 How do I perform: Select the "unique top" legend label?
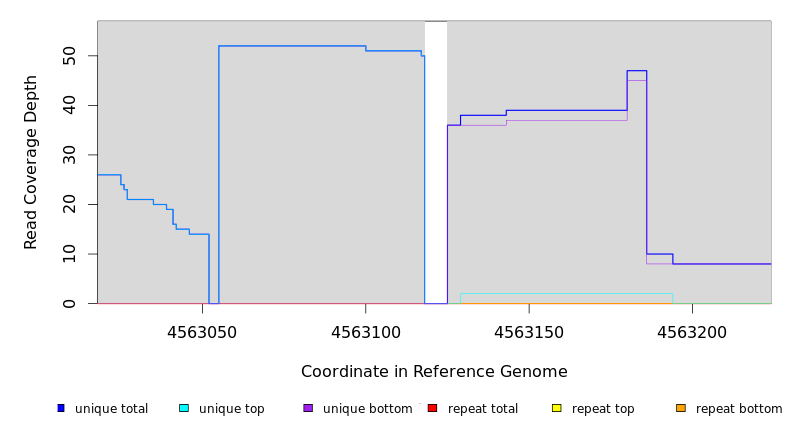click(x=231, y=409)
